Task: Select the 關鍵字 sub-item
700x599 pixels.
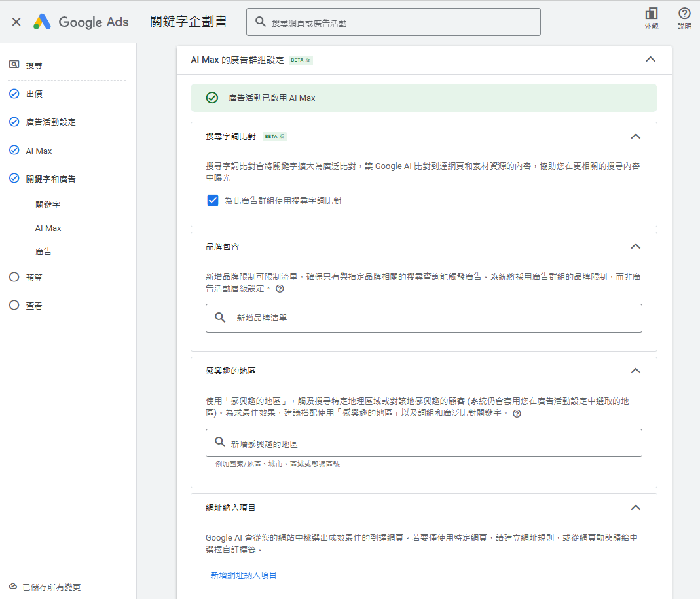Action: 48,204
